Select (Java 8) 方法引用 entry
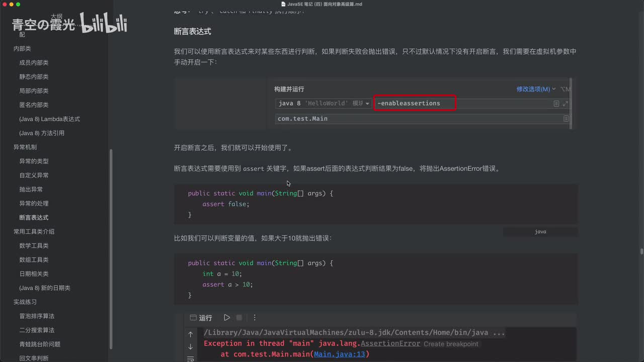644x362 pixels. pyautogui.click(x=42, y=133)
